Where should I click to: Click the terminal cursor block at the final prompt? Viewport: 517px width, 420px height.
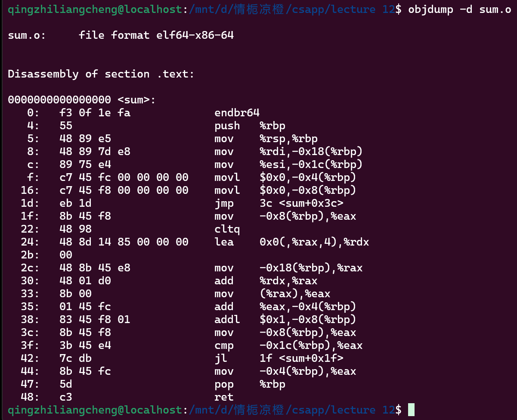(x=411, y=410)
